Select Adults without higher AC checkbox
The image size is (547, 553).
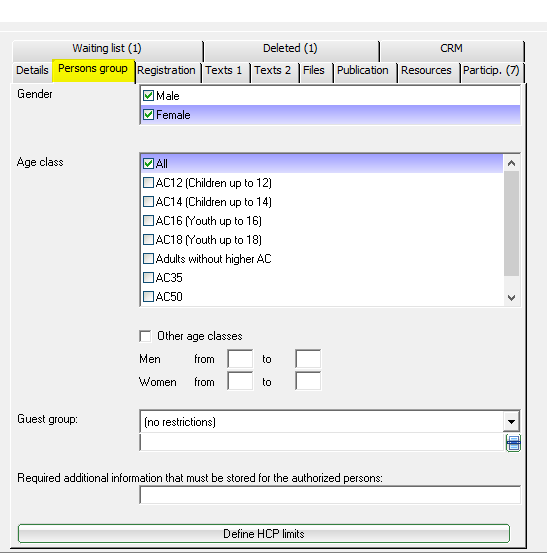148,259
